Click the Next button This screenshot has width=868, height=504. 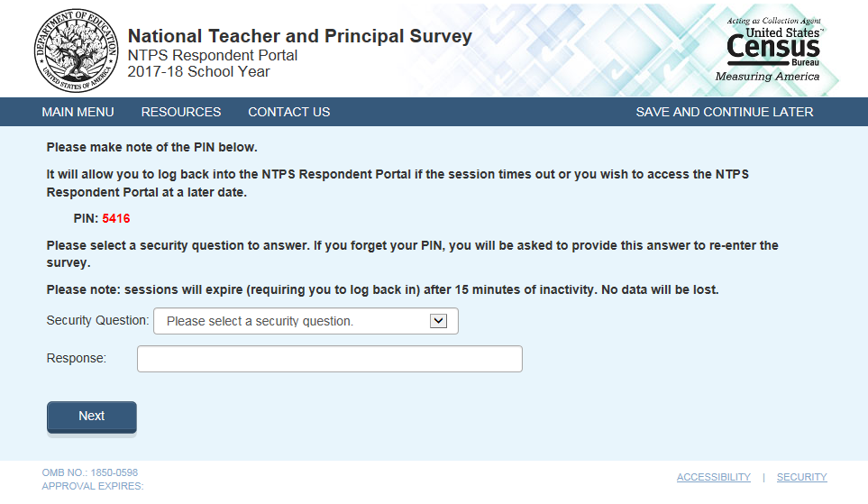click(91, 417)
